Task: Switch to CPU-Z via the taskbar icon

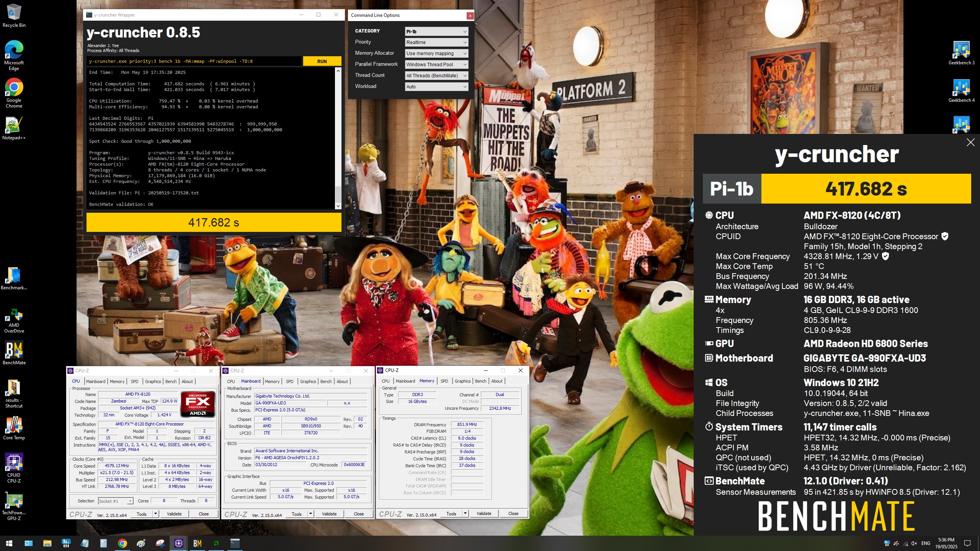Action: [178, 543]
